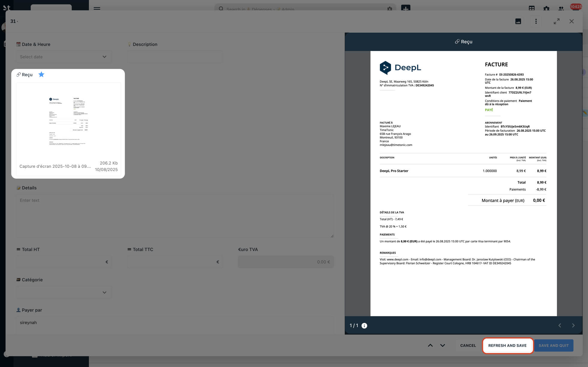Click the info icon beside page counter
This screenshot has width=588, height=367.
[364, 326]
